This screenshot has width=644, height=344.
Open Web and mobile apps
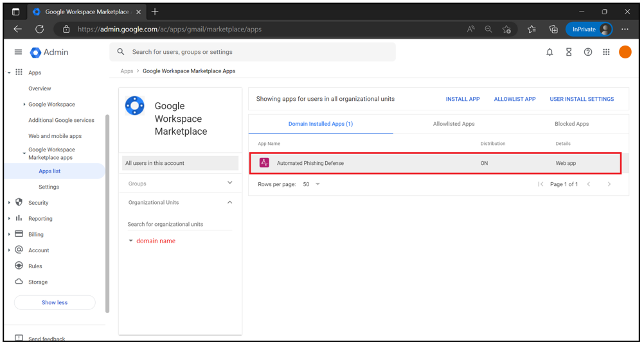[55, 135]
